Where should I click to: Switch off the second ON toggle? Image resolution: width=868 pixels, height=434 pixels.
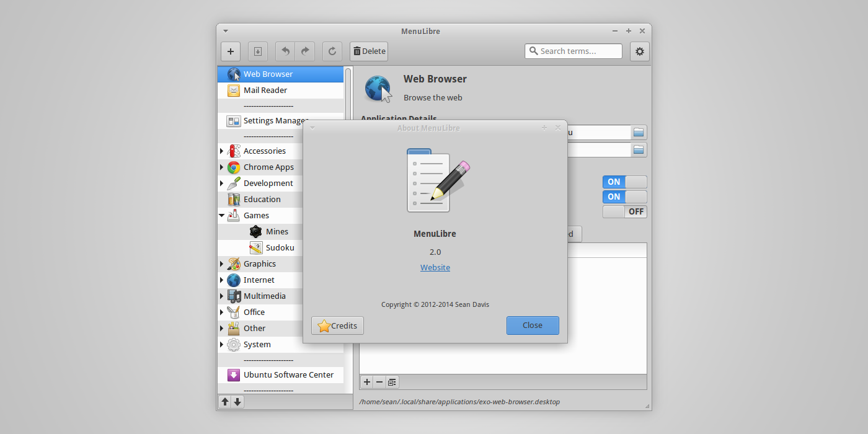coord(624,197)
